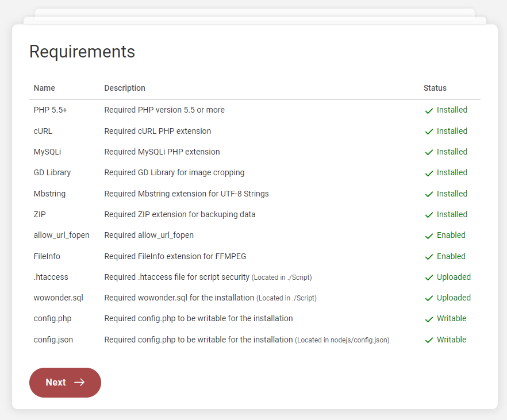Click the MySQLi Installed checkmark icon

click(429, 152)
